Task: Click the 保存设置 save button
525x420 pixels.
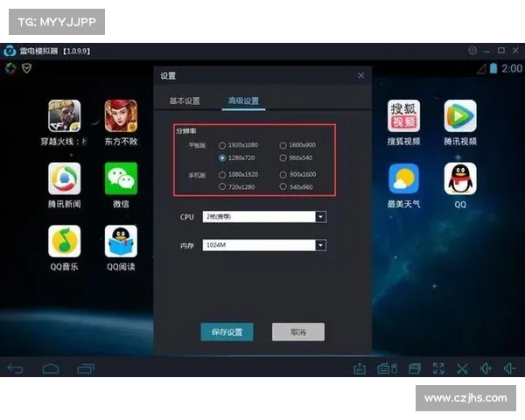Action: [x=227, y=332]
